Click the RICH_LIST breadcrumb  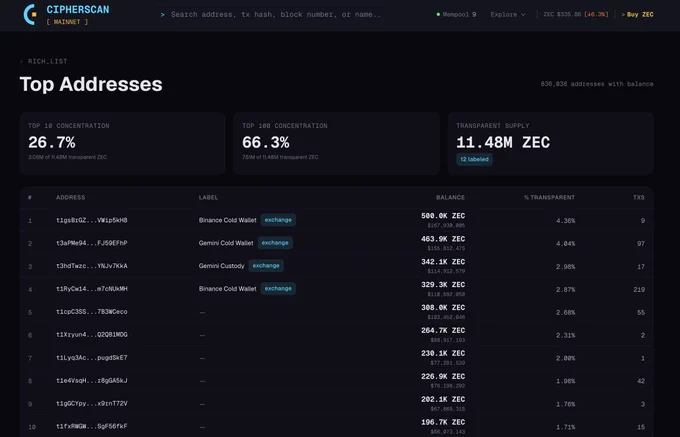click(x=48, y=61)
